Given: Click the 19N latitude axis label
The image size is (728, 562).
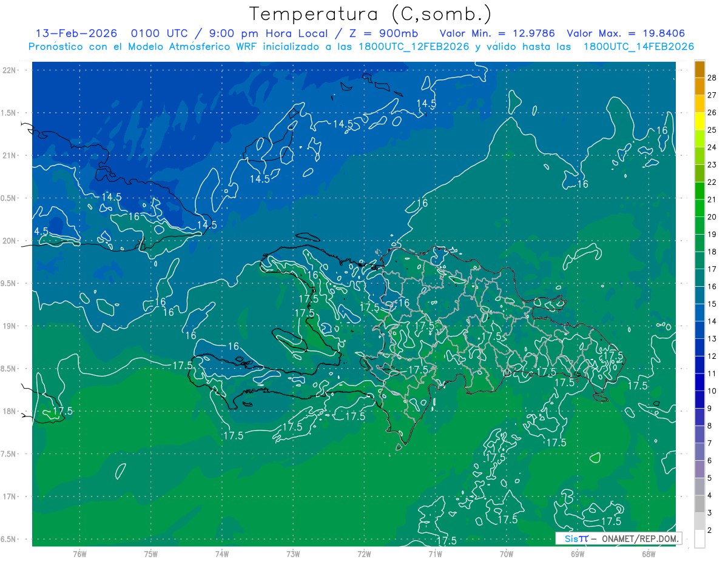Looking at the screenshot, I should 9,326.
